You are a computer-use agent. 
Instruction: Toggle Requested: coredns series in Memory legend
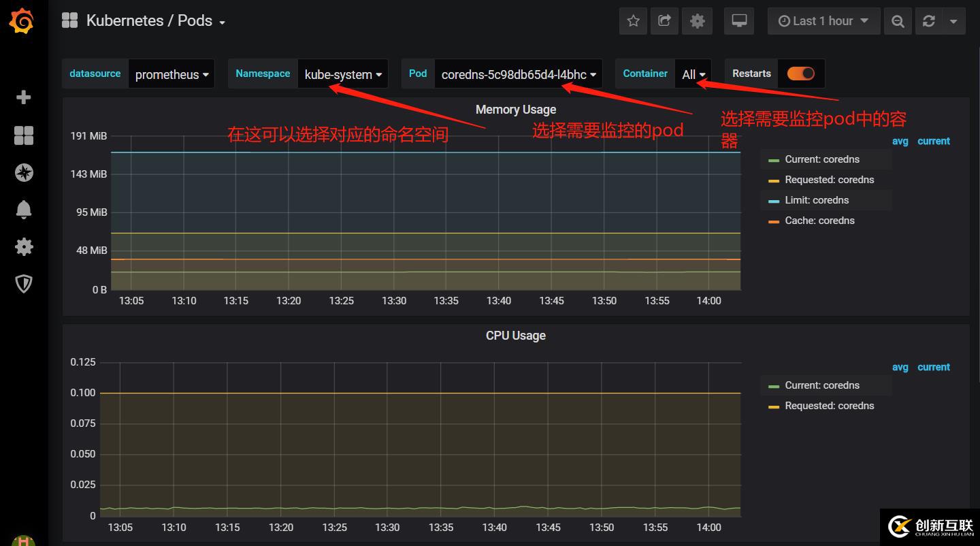coord(830,180)
